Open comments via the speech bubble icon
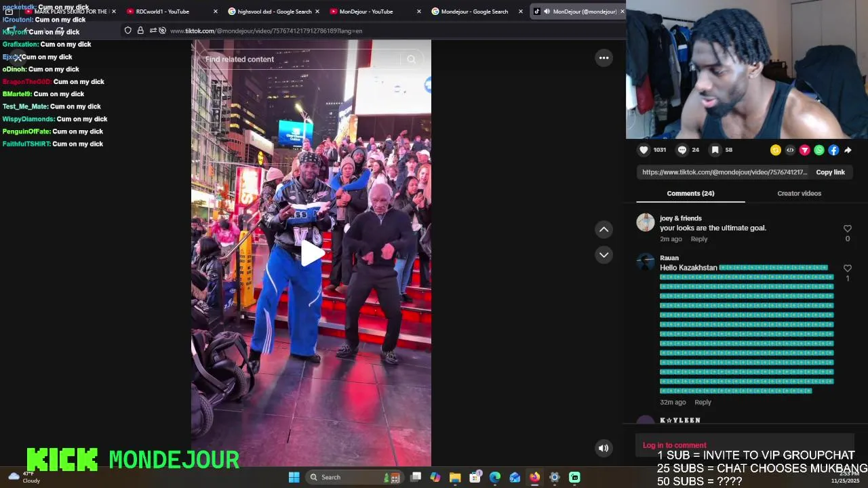Screen dimensions: 868x488 682,150
